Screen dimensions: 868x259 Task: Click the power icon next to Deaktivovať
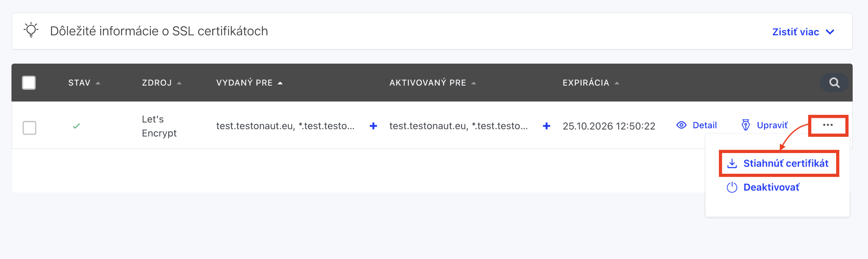click(x=732, y=187)
